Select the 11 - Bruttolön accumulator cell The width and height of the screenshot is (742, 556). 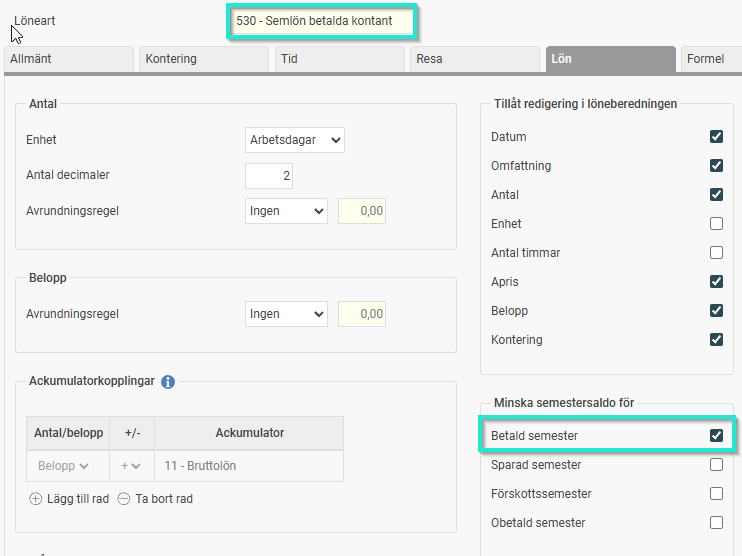click(248, 466)
